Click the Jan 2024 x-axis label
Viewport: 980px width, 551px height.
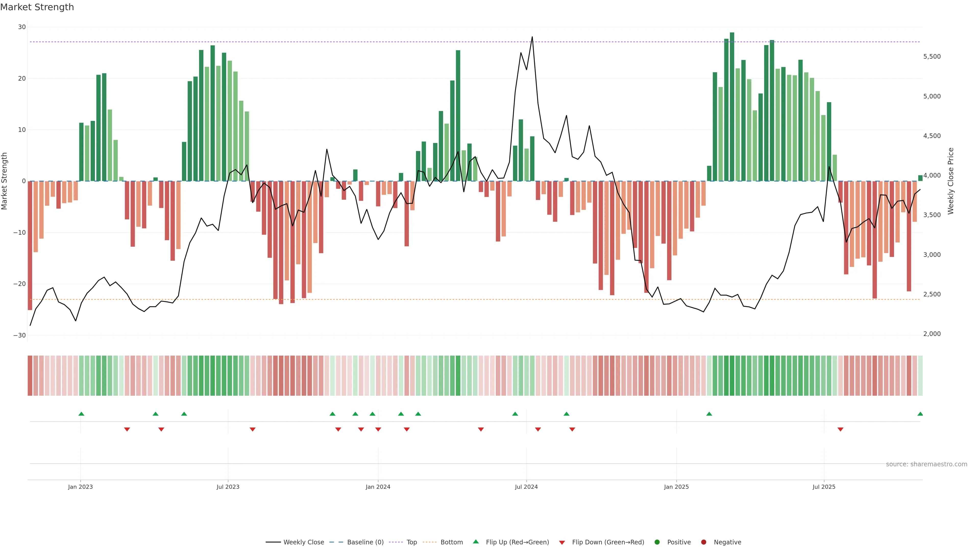click(378, 487)
